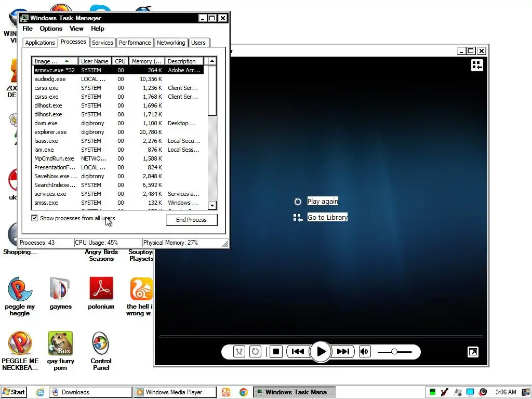Adjust the Media Player volume slider
Viewport: 532px width, 399px height.
click(x=395, y=352)
